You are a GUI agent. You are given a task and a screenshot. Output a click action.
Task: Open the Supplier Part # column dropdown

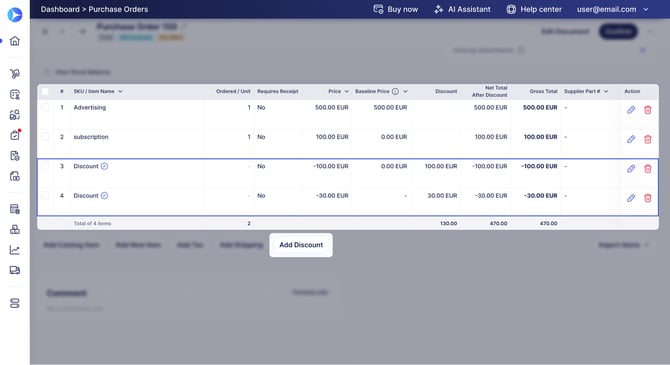tap(606, 91)
